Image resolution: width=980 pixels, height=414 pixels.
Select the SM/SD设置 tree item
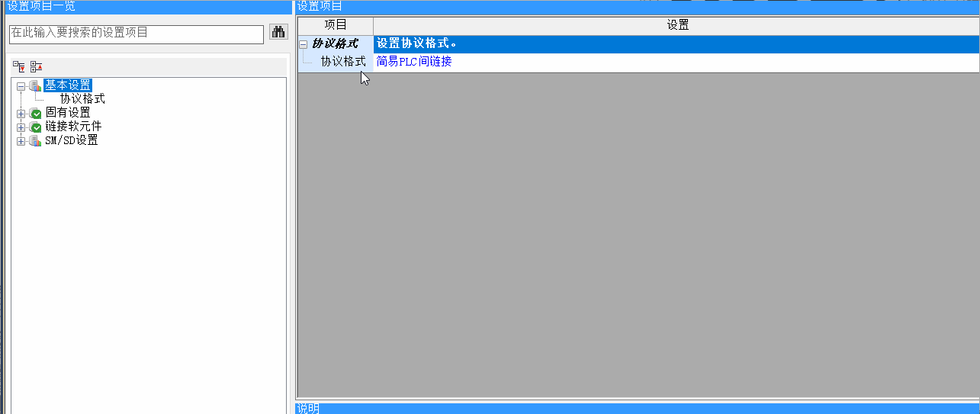pyautogui.click(x=72, y=140)
